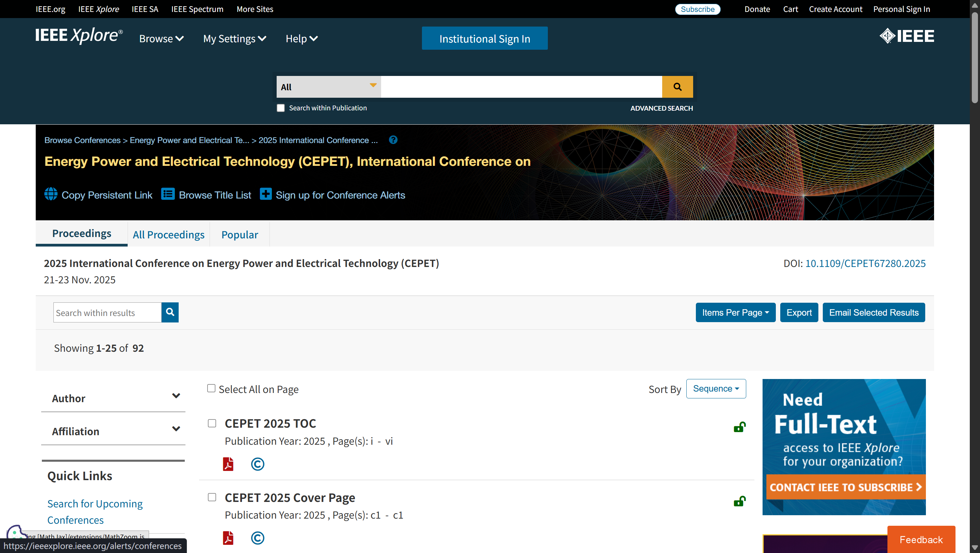Click the Energy Power and Electrical Te... breadcrumb
This screenshot has height=553, width=980.
coord(190,140)
